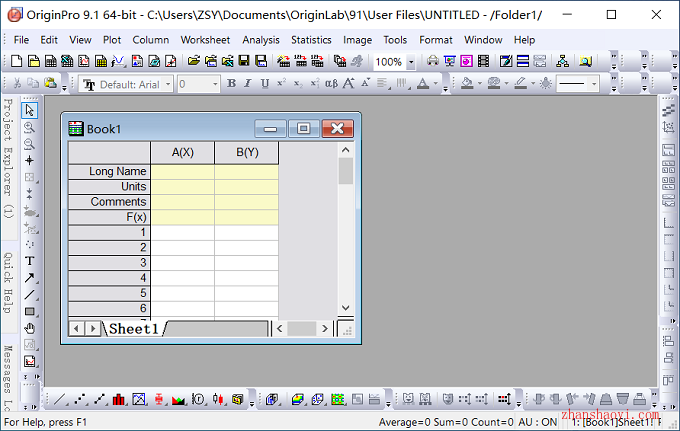The image size is (680, 431).
Task: Select the Zoom In tool
Action: (x=29, y=127)
